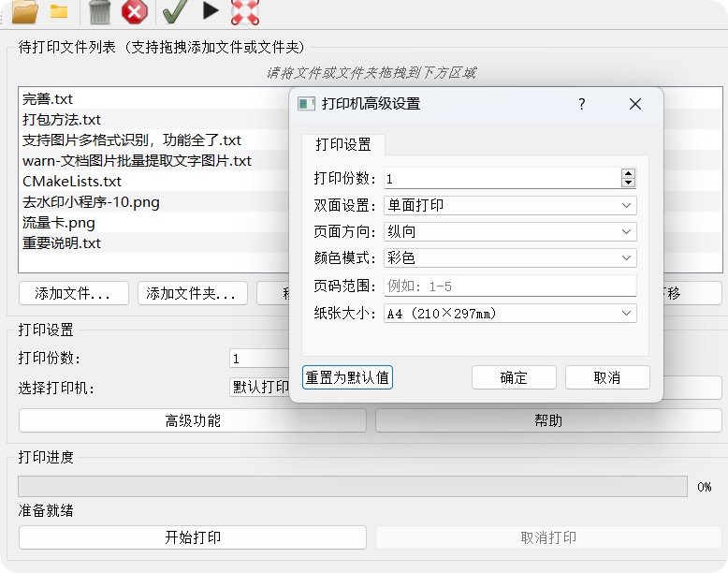Click the 准备就绪 status text
Viewport: 728px width, 573px height.
(46, 510)
